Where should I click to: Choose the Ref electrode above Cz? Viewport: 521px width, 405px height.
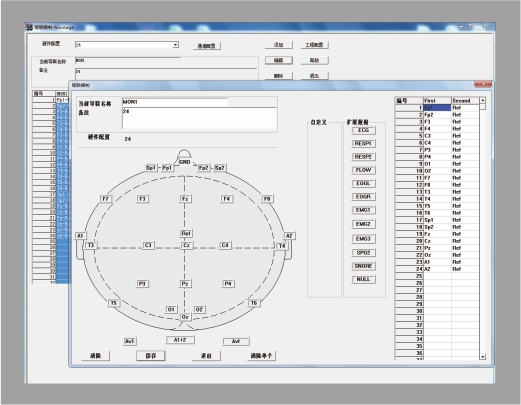186,233
